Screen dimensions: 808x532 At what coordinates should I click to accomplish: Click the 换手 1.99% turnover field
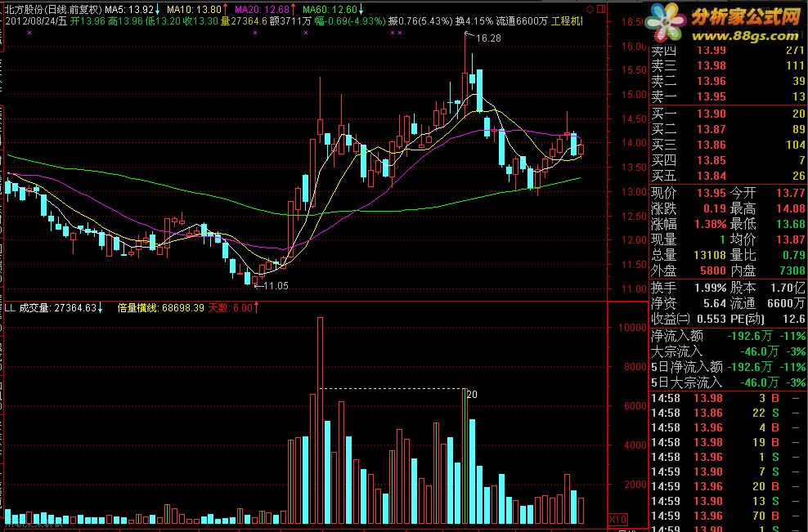[689, 288]
